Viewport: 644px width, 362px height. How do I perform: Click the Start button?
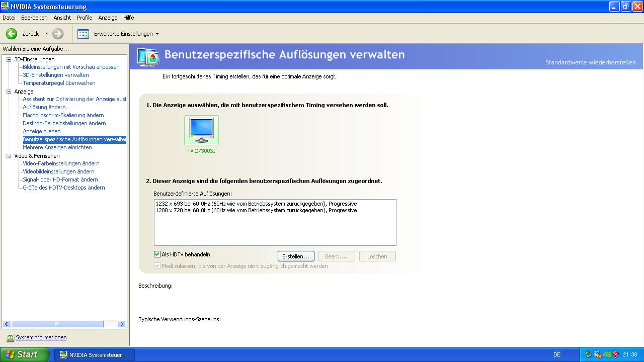(24, 354)
